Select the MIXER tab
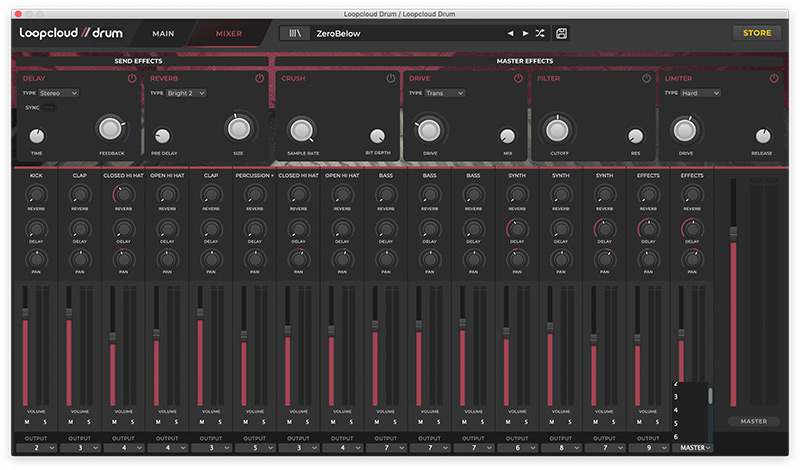The width and height of the screenshot is (800, 470). pos(229,34)
